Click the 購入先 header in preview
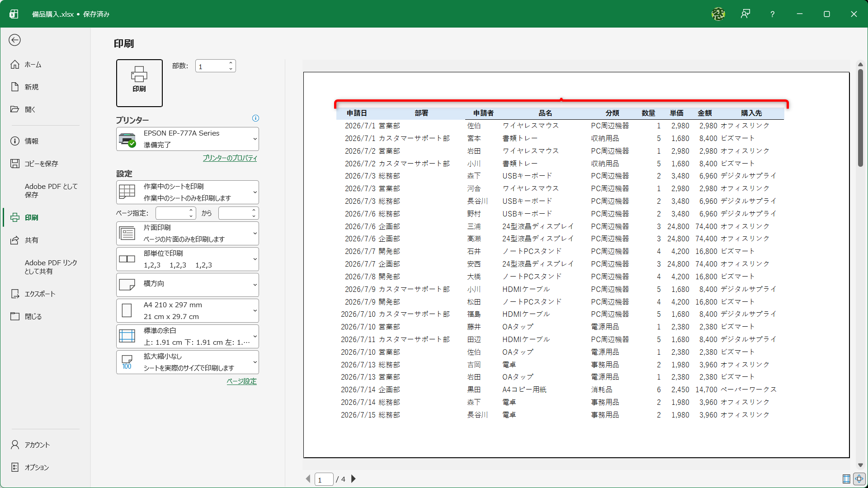This screenshot has height=488, width=868. point(751,113)
